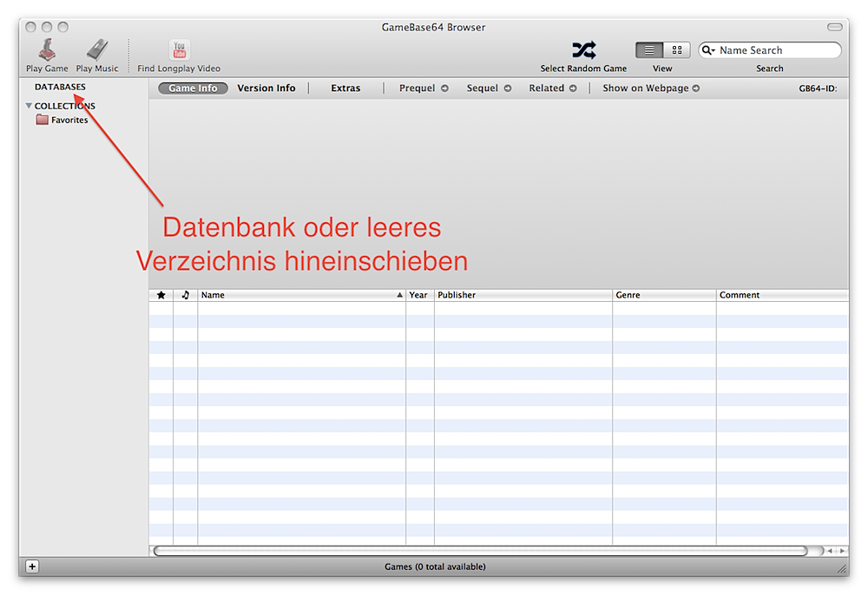Show Related games
The height and width of the screenshot is (595, 868).
point(552,88)
